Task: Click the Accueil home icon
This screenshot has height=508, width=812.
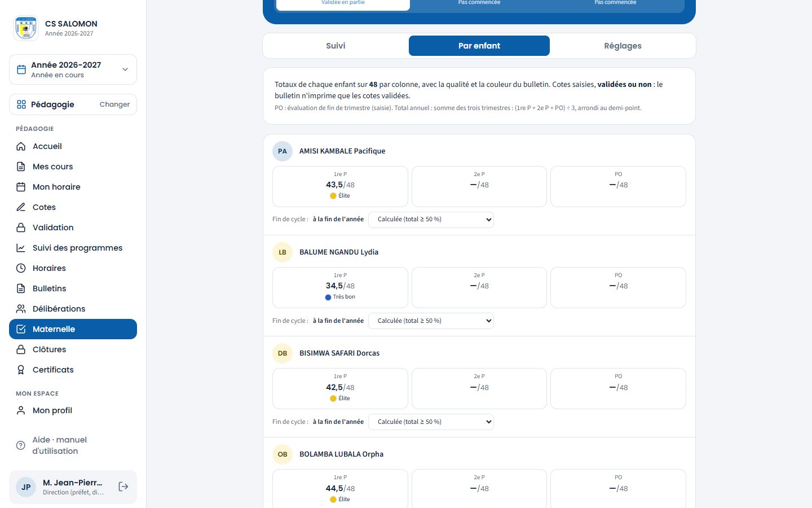Action: [x=21, y=146]
